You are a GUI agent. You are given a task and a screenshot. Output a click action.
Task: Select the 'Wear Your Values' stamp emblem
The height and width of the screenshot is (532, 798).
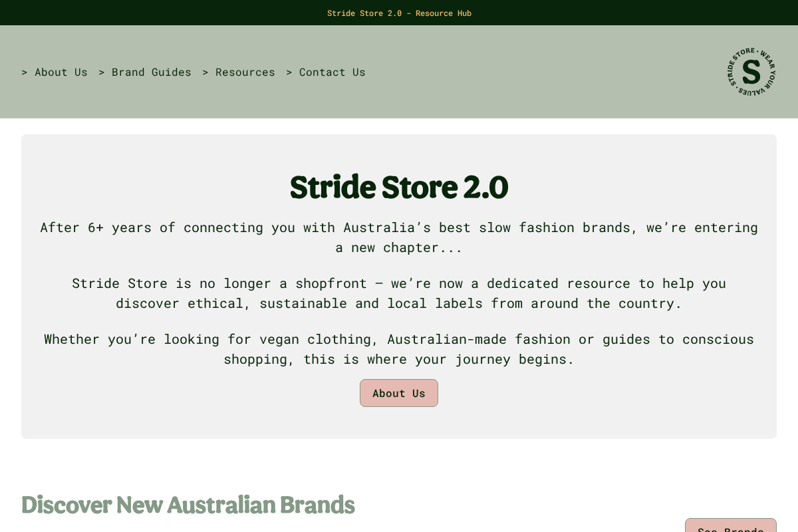[751, 71]
